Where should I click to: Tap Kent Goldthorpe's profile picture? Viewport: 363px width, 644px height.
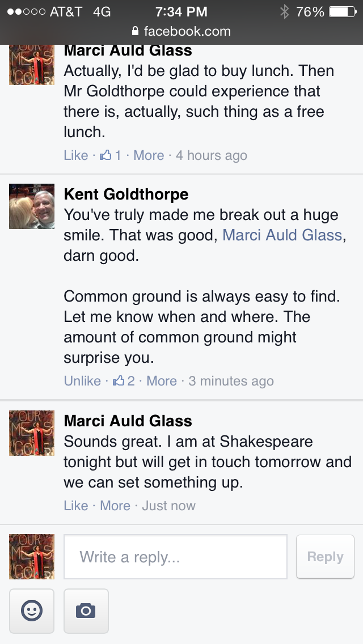(32, 206)
